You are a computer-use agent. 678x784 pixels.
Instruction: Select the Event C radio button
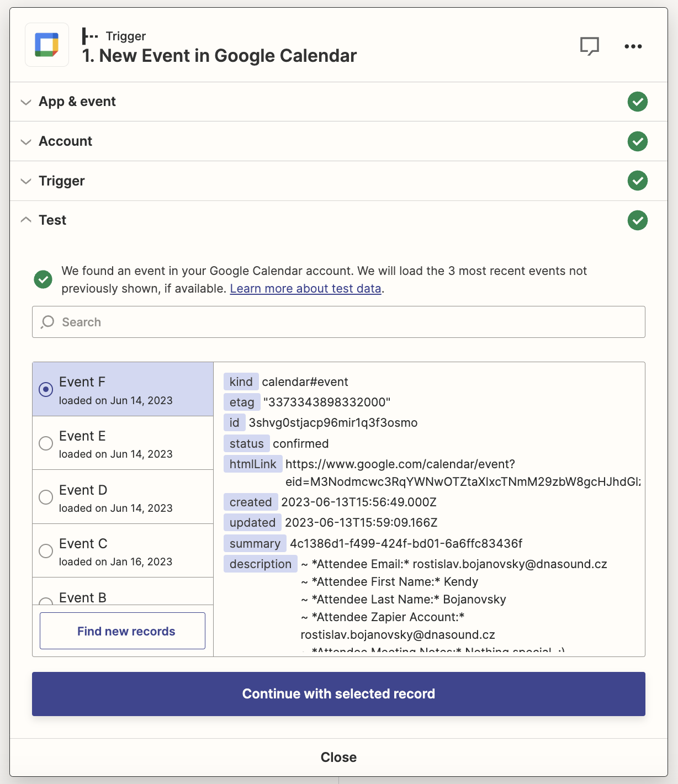click(46, 551)
